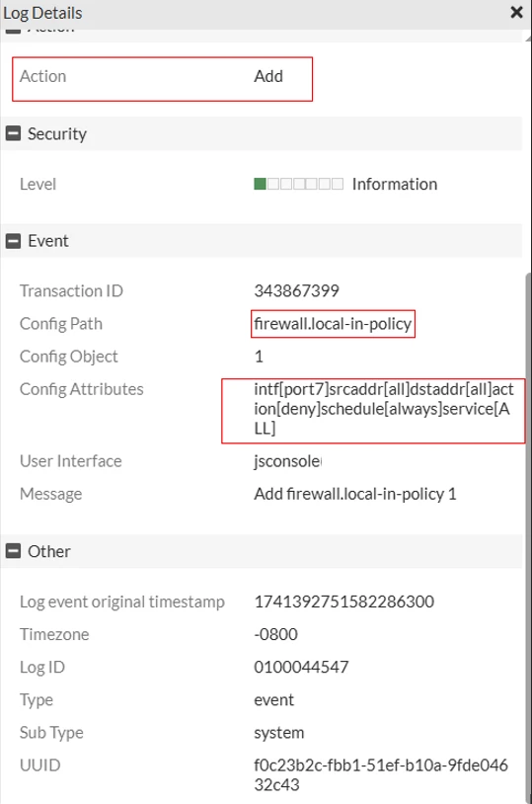Select the Config Attributes value text

click(x=383, y=409)
